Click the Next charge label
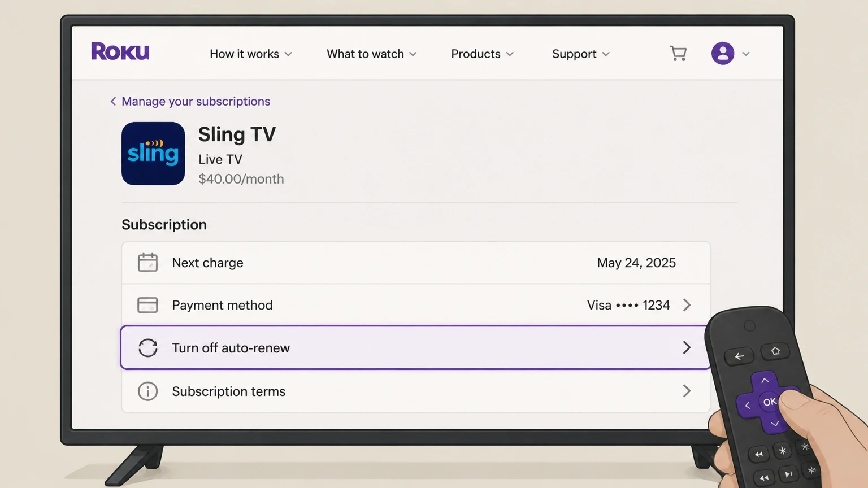The image size is (868, 488). point(207,263)
